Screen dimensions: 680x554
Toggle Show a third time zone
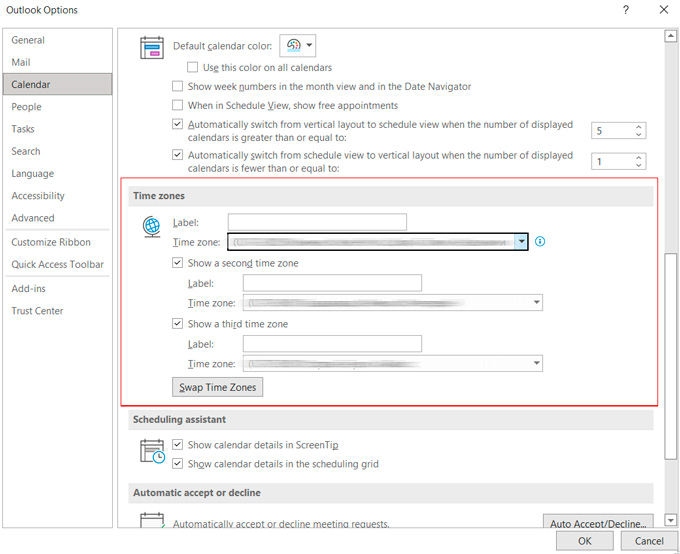pos(177,324)
